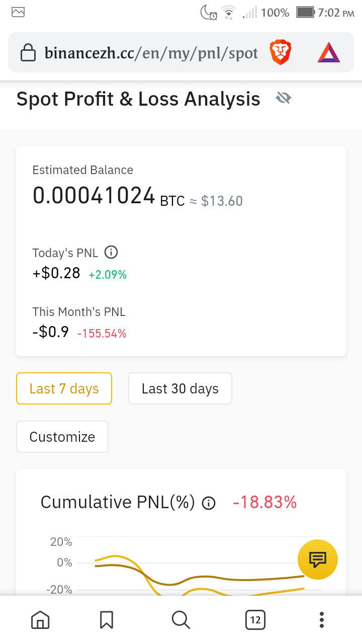The image size is (362, 644).
Task: Tap the Estimated Balance BTC amount
Action: pos(94,195)
